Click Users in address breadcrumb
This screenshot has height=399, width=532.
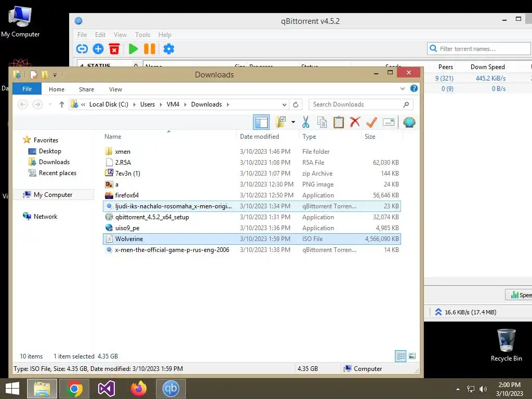tap(147, 104)
